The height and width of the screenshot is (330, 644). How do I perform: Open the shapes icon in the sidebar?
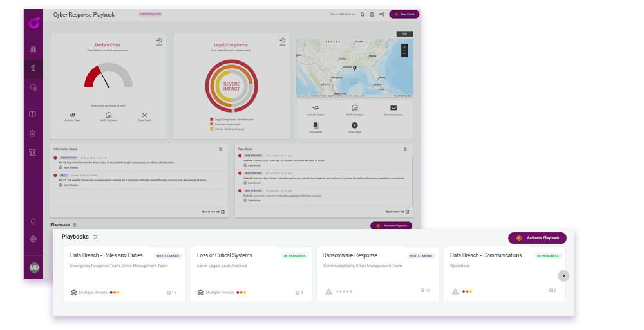tap(33, 152)
